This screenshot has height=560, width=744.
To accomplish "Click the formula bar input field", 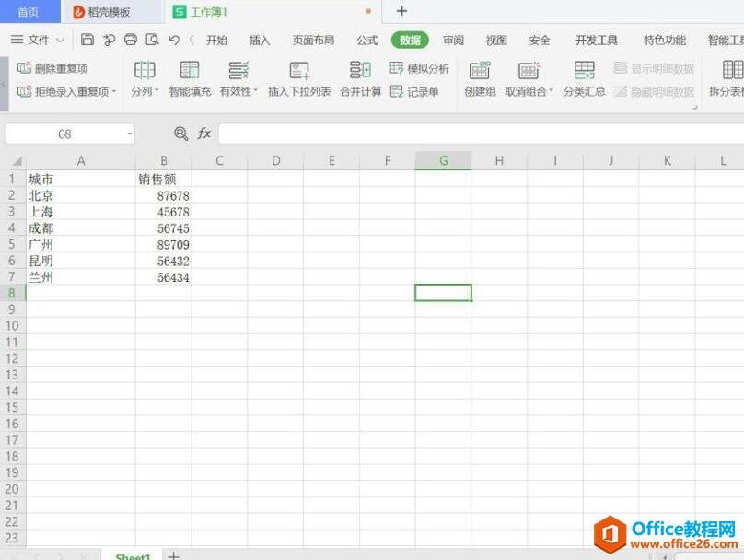I will pyautogui.click(x=482, y=134).
